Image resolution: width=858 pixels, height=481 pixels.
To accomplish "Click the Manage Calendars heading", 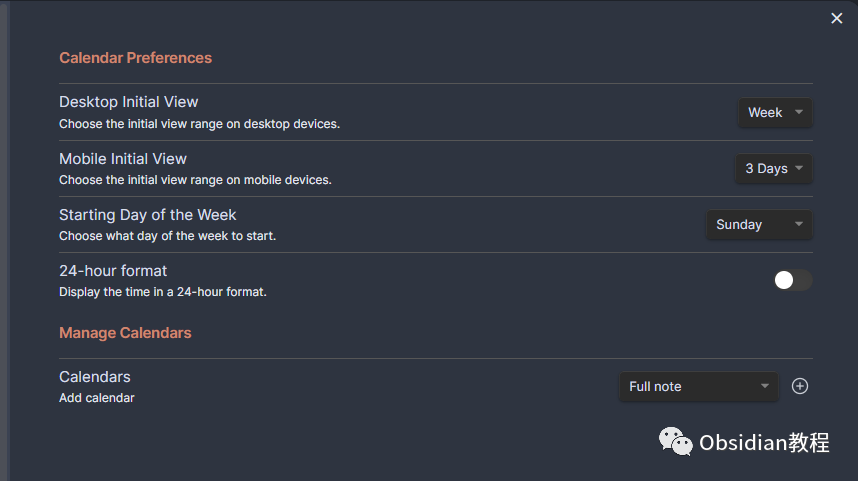I will point(125,333).
